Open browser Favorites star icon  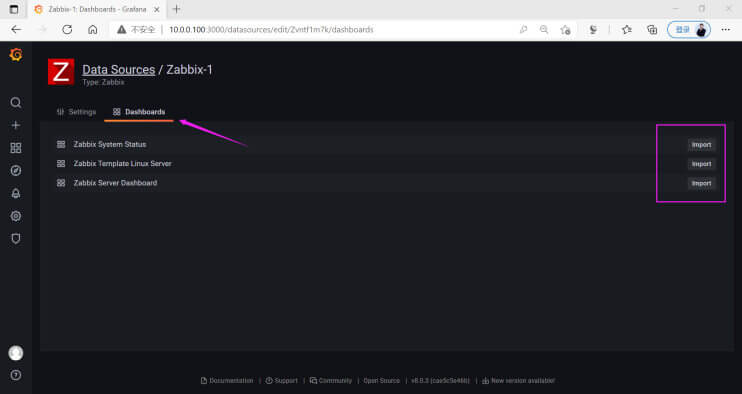pos(627,29)
